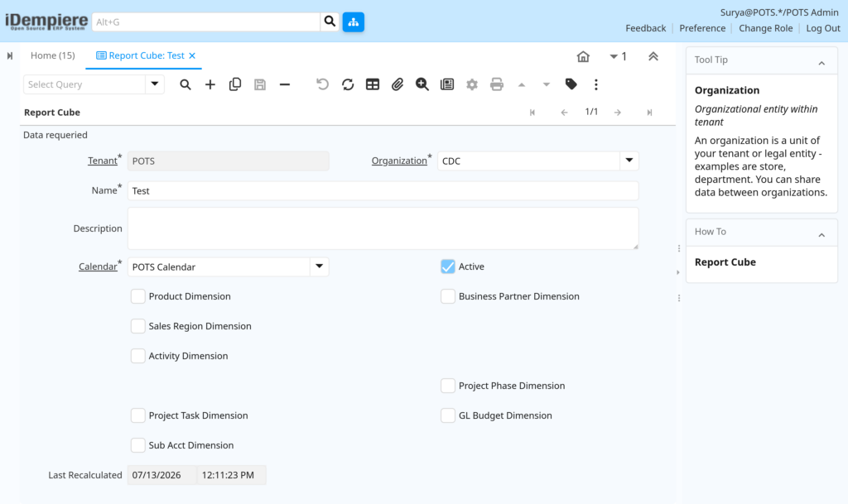Click the Organization combo box text
The width and height of the screenshot is (848, 504).
tap(528, 161)
